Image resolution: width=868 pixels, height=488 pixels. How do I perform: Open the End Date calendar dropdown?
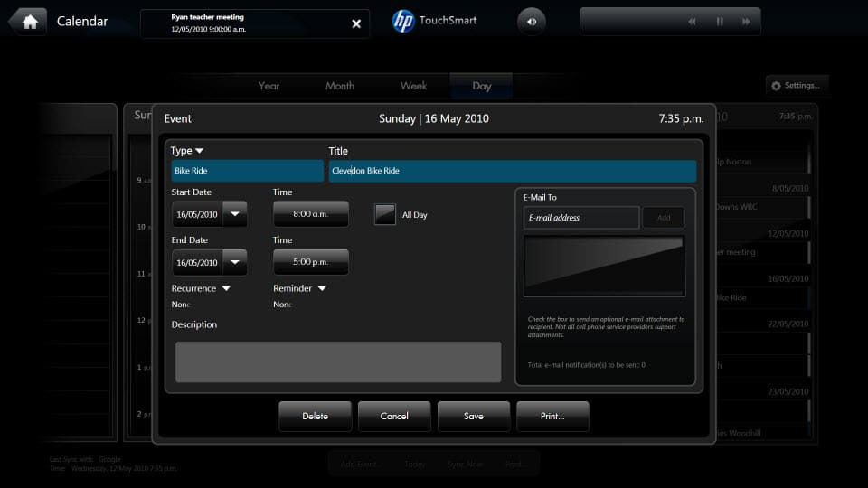tap(235, 262)
